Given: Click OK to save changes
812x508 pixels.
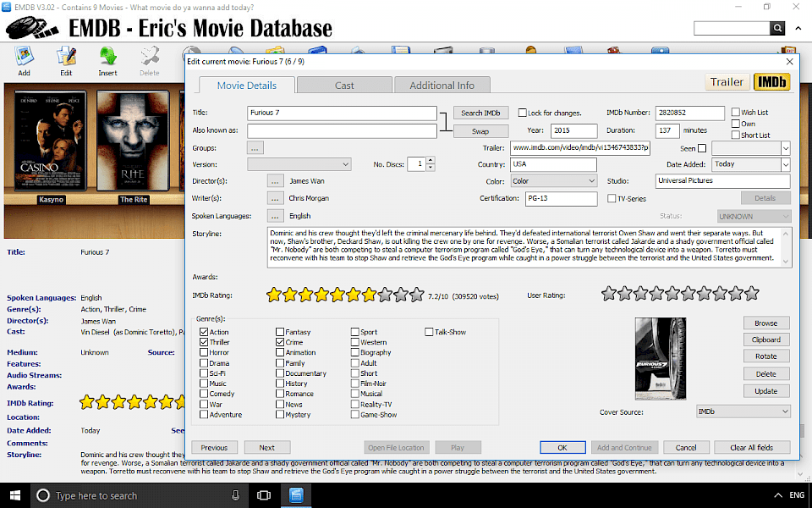Looking at the screenshot, I should (x=562, y=447).
